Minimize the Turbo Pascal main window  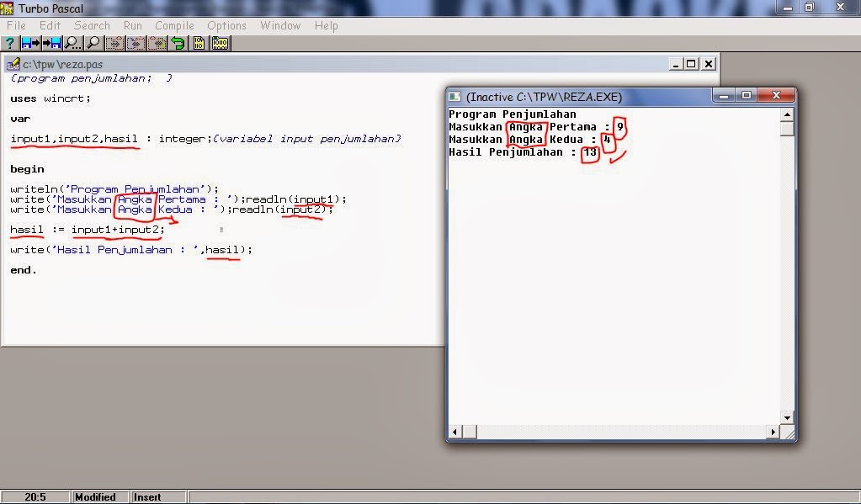(x=788, y=7)
